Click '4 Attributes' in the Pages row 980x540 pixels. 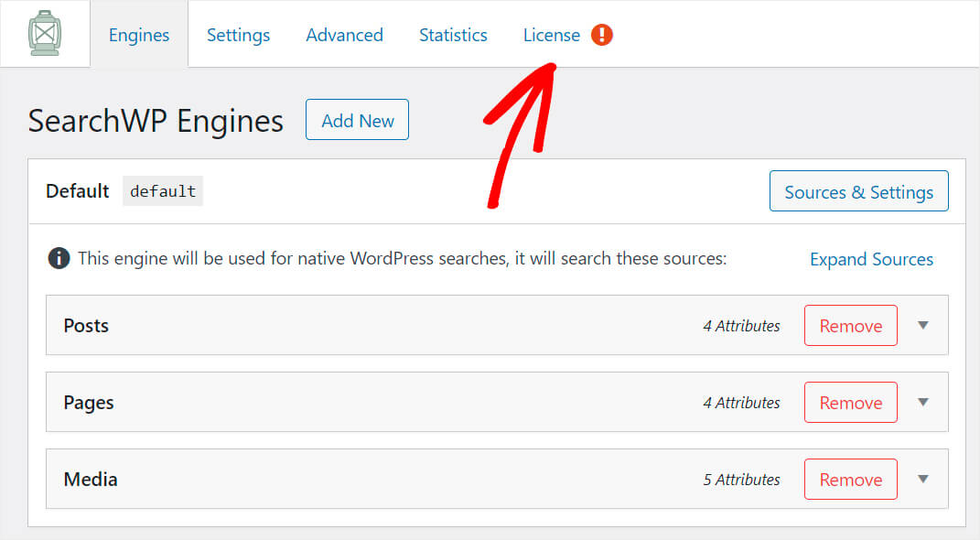741,403
